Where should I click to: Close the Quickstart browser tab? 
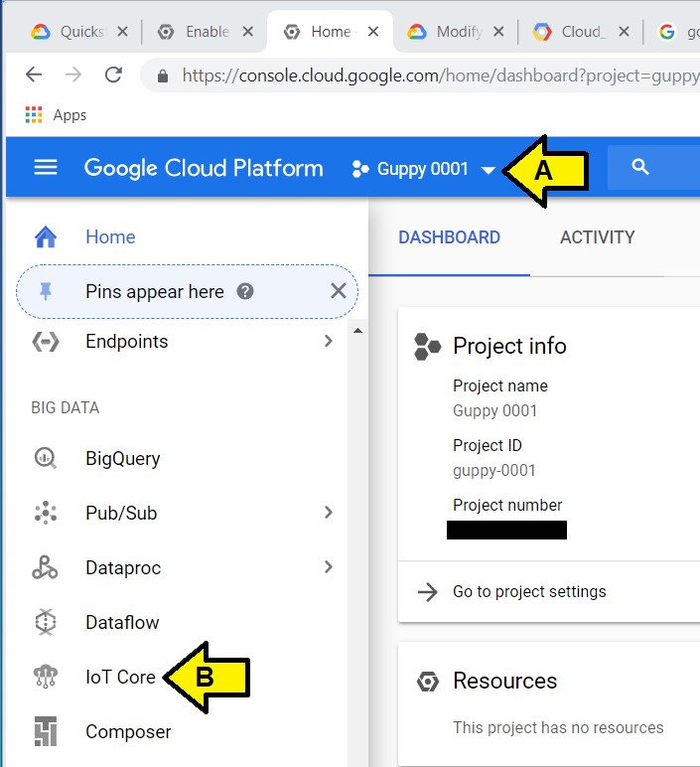tap(123, 32)
